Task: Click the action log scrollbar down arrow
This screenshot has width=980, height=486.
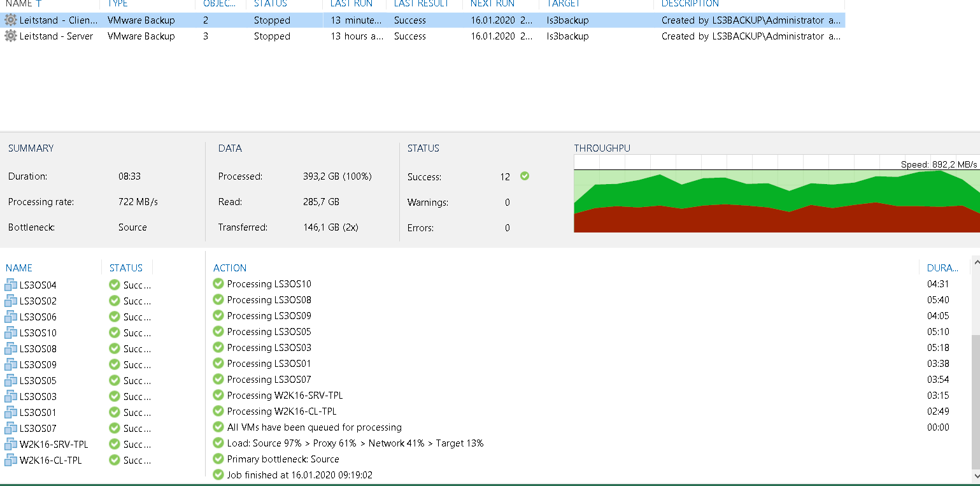Action: (x=974, y=476)
